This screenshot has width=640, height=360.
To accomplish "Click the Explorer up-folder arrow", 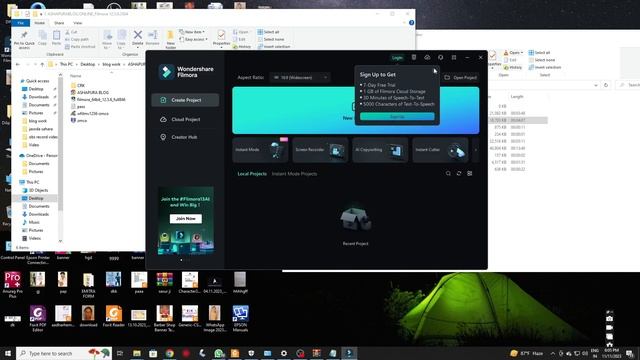I will pyautogui.click(x=42, y=64).
